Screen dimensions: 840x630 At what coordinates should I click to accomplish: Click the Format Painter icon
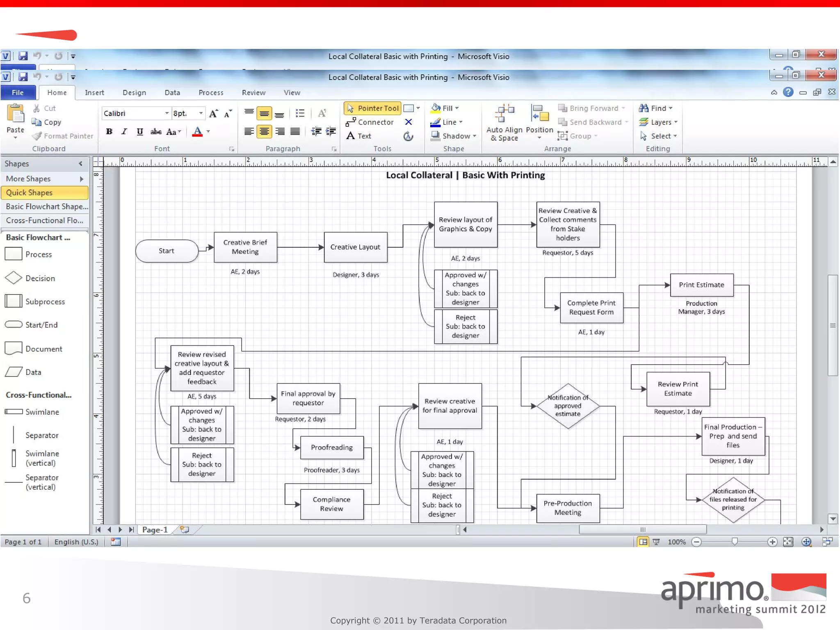(x=37, y=136)
